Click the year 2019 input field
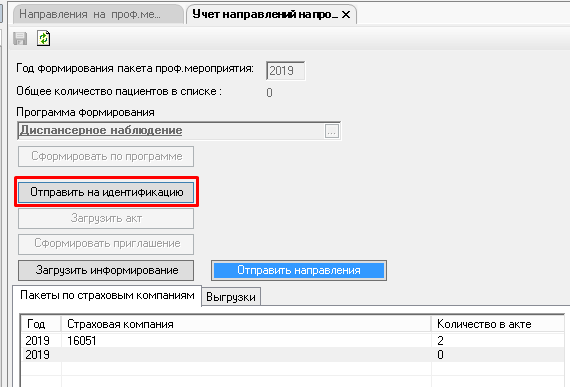 [x=285, y=70]
